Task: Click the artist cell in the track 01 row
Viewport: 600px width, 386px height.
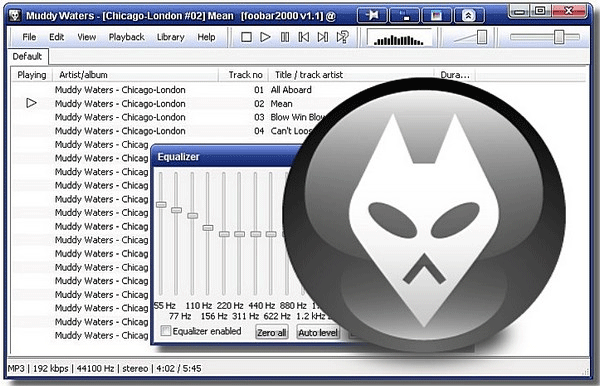Action: (120, 90)
